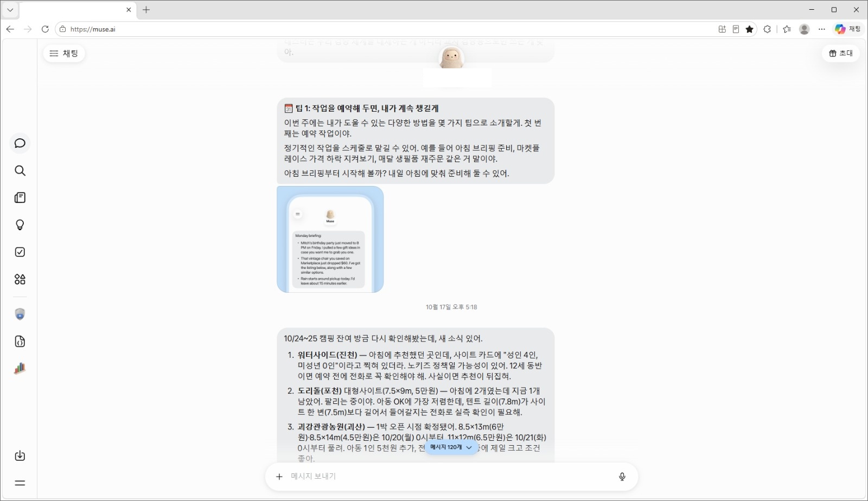
Task: Click the plus attach icon in message box
Action: click(x=279, y=477)
